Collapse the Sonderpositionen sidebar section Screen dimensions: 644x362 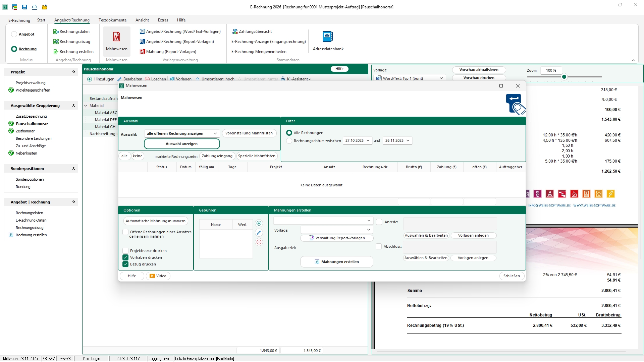click(x=73, y=169)
